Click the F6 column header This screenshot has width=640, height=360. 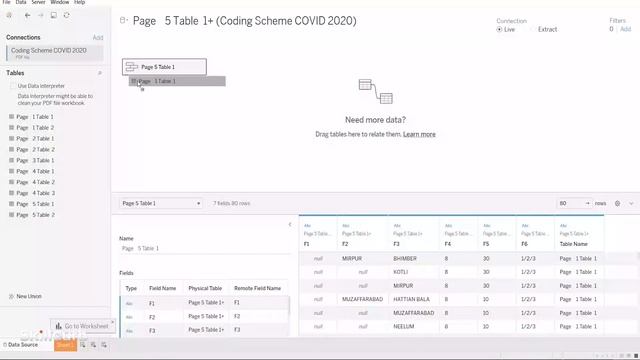pyautogui.click(x=535, y=234)
